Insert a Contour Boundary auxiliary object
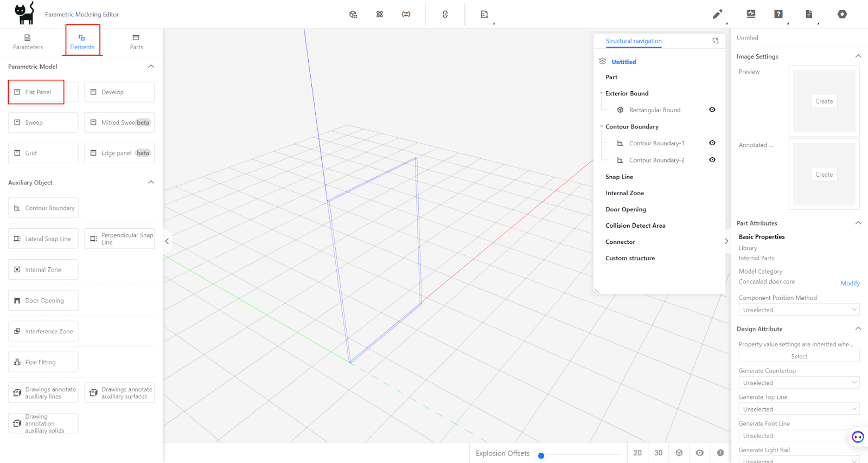Image resolution: width=868 pixels, height=463 pixels. 43,208
